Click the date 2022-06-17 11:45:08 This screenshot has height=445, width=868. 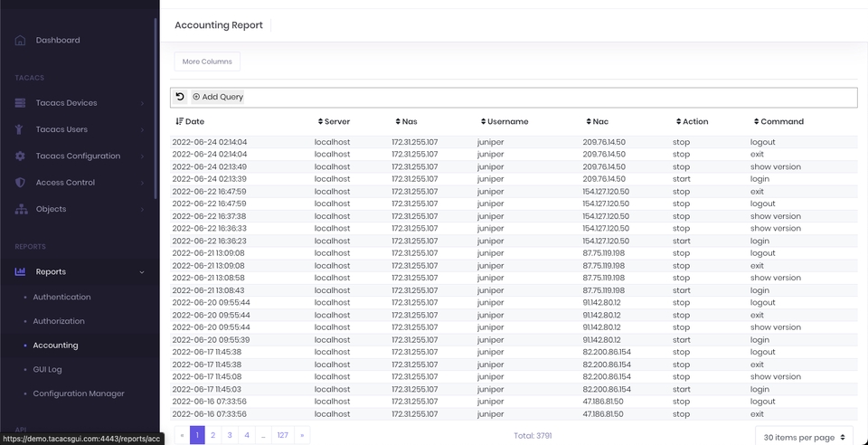point(206,377)
